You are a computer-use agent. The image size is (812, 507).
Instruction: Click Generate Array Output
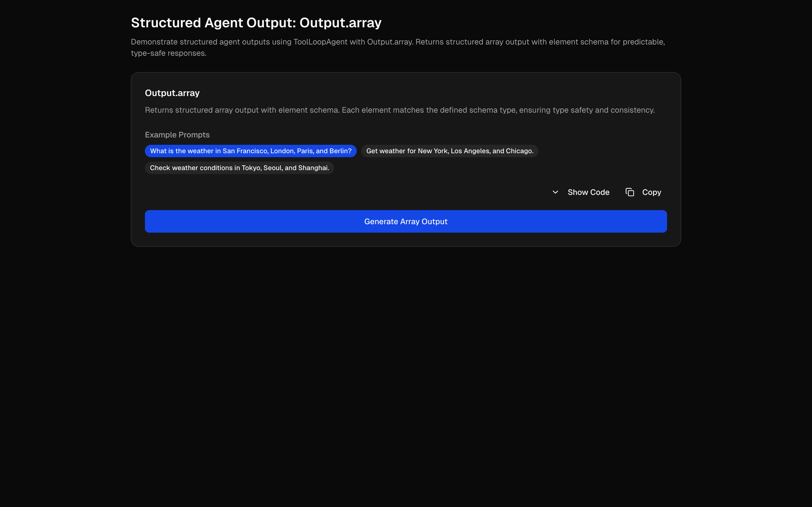[x=406, y=221]
